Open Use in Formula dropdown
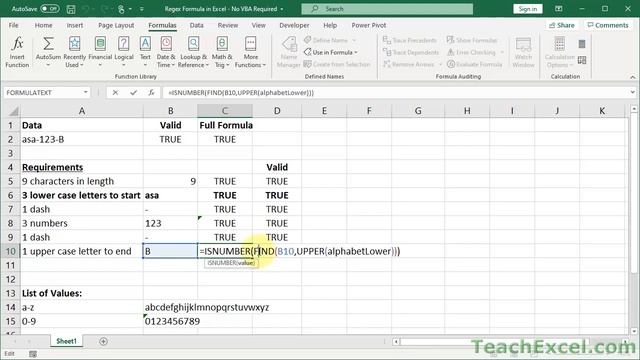The image size is (640, 360). tap(331, 52)
